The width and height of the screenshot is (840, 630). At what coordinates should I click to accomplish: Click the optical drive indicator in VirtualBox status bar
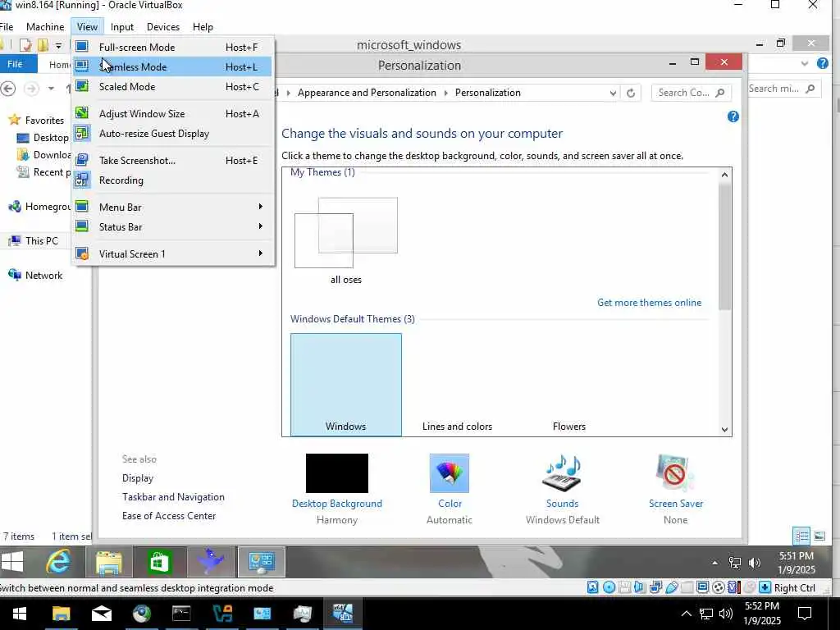(x=609, y=587)
